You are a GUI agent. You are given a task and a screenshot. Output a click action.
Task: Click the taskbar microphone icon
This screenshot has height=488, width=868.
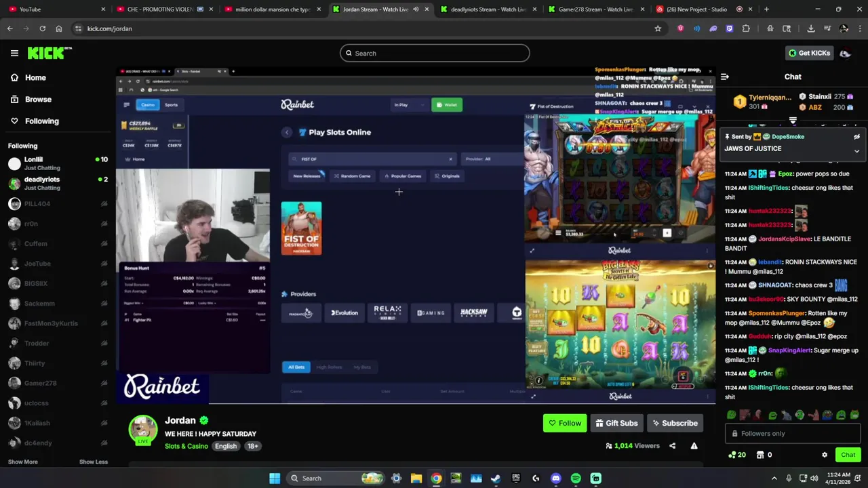[789, 479]
